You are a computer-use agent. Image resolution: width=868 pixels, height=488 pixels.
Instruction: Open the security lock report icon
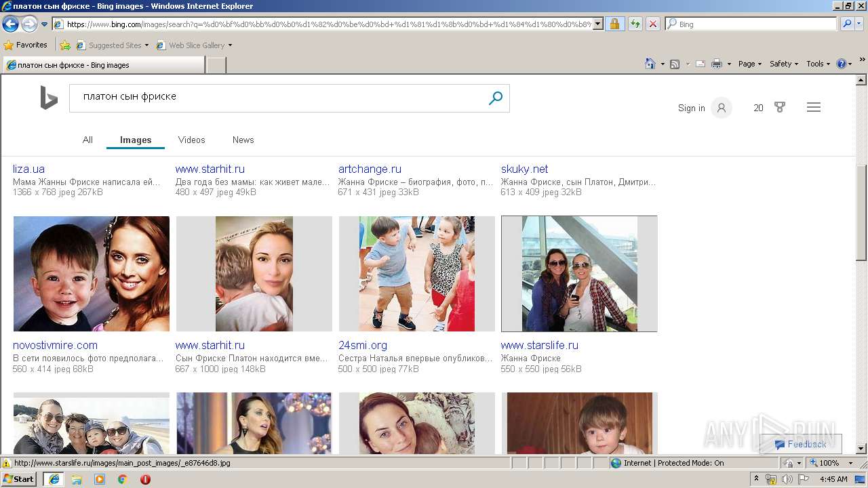(614, 24)
